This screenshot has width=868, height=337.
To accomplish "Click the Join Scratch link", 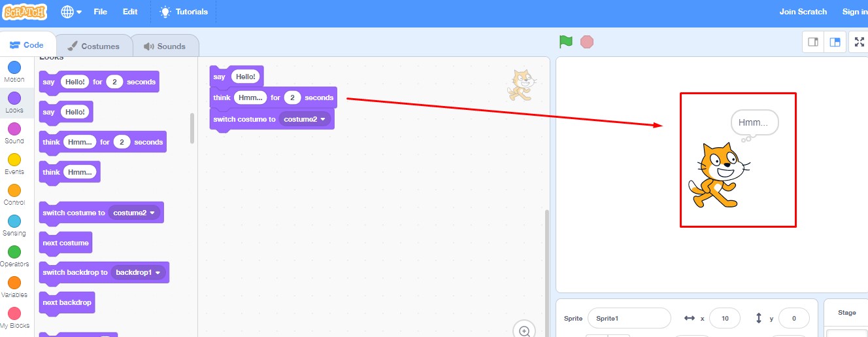I will pyautogui.click(x=803, y=12).
